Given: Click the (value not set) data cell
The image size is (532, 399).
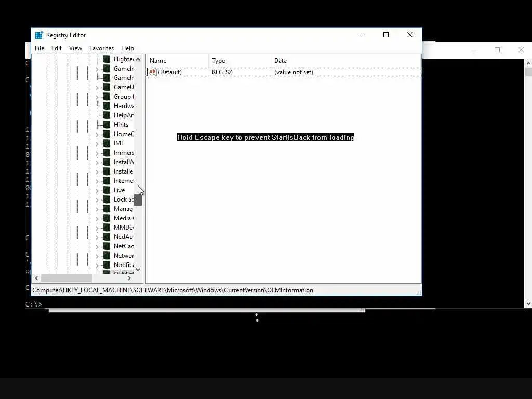Looking at the screenshot, I should tap(294, 72).
